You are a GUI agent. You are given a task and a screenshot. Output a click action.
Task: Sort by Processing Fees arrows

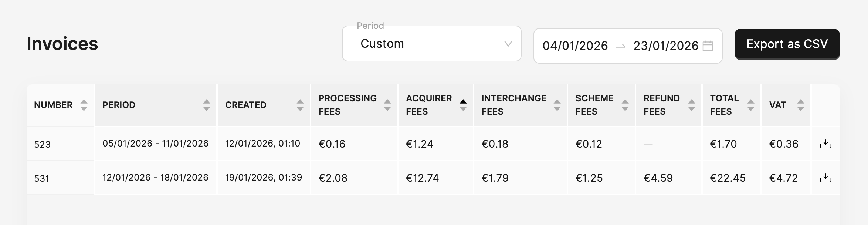click(x=387, y=105)
